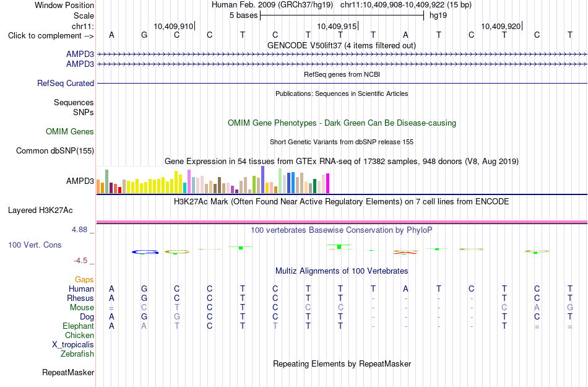Screen dimensions: 588x387
Task: Click the red A logo in PhyloP track
Action: coord(405,253)
